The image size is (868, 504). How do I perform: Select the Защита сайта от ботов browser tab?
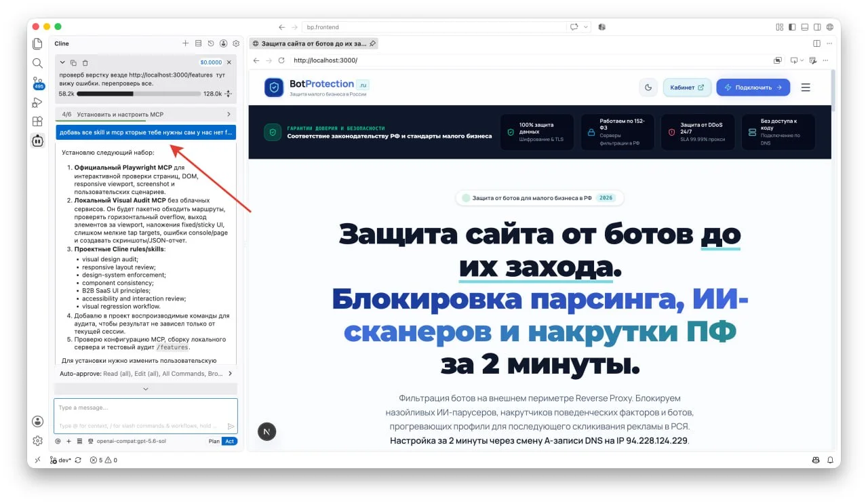click(x=314, y=43)
